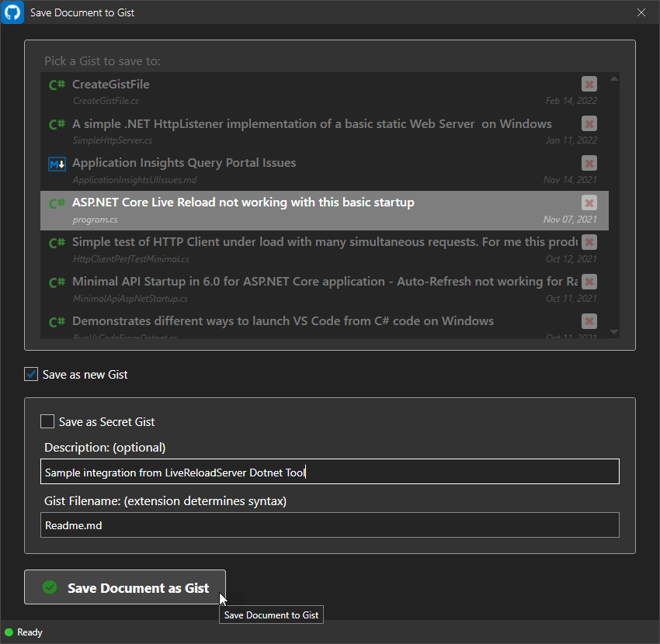Click C# icon of CreateGistFile gist
Viewport: 660px width, 644px height.
point(57,85)
